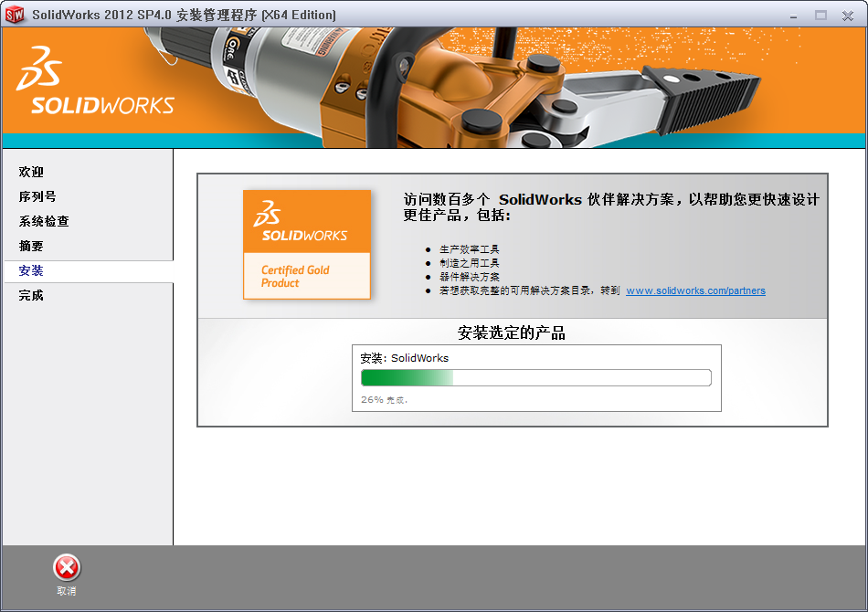Select the 欢迎 step in the sidebar
This screenshot has height=612, width=868.
pyautogui.click(x=31, y=172)
